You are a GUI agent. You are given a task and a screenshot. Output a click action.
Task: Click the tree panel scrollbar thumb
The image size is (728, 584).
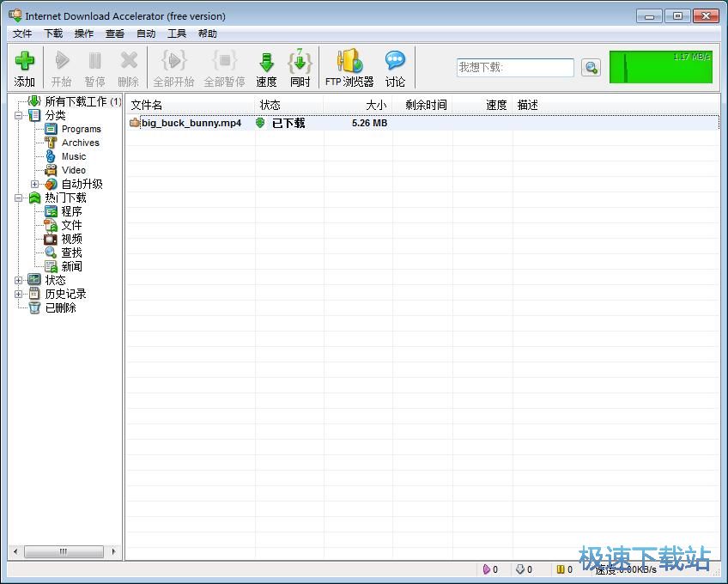[64, 551]
